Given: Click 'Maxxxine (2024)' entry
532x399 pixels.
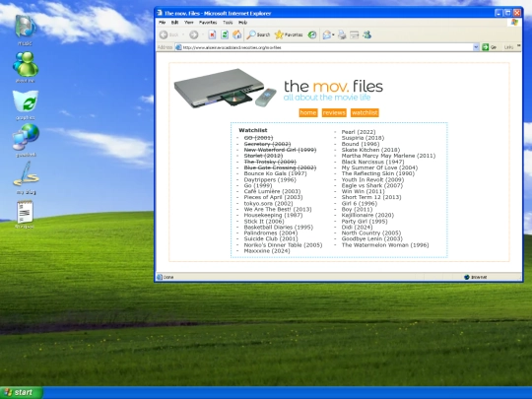Looking at the screenshot, I should tap(267, 251).
